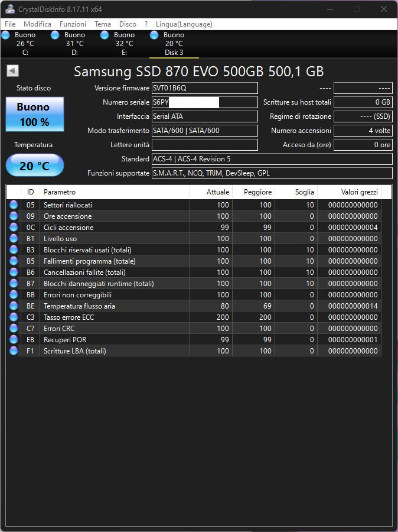Click the Tasso errore ECC parameter name
Image resolution: width=398 pixels, height=532 pixels.
click(69, 317)
